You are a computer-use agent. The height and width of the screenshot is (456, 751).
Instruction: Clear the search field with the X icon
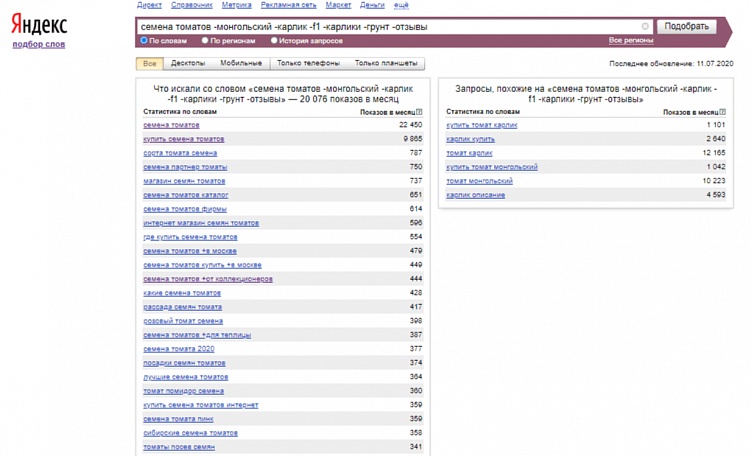coord(645,26)
